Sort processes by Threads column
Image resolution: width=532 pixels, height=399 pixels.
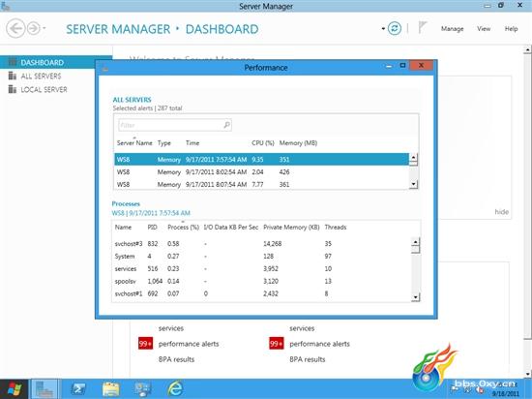336,228
